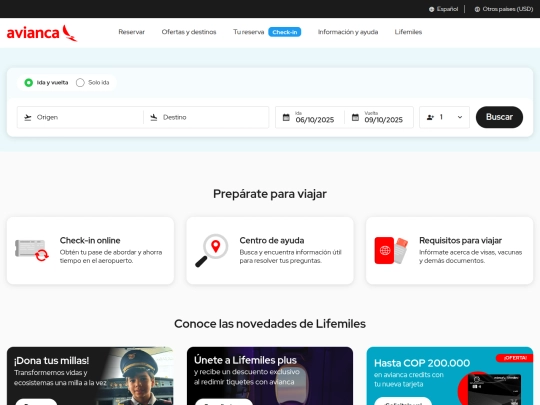Click Prepárate para viajar heading

[270, 194]
